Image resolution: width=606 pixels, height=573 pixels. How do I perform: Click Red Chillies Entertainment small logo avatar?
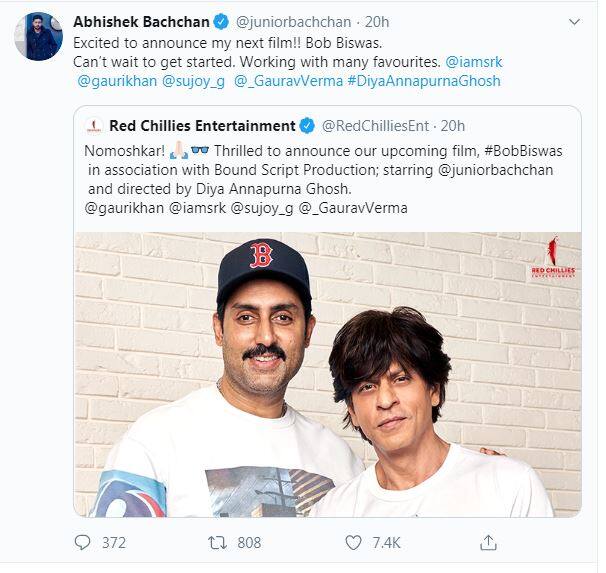[x=94, y=126]
